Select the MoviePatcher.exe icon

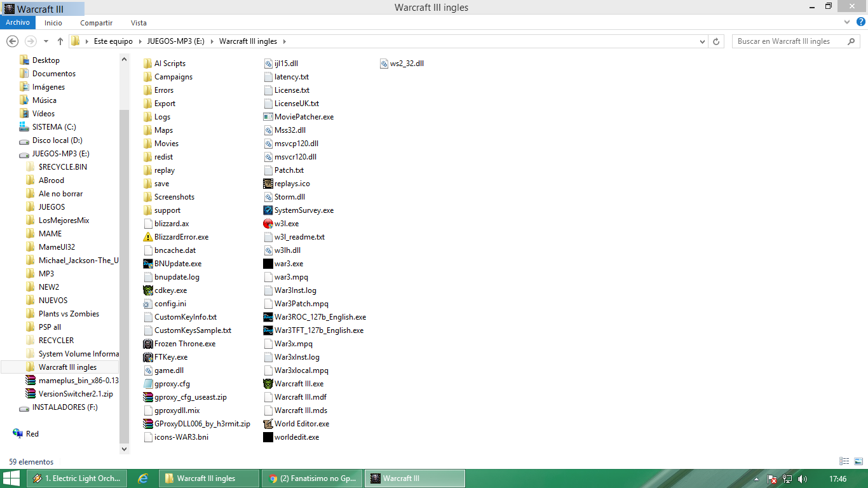point(268,117)
